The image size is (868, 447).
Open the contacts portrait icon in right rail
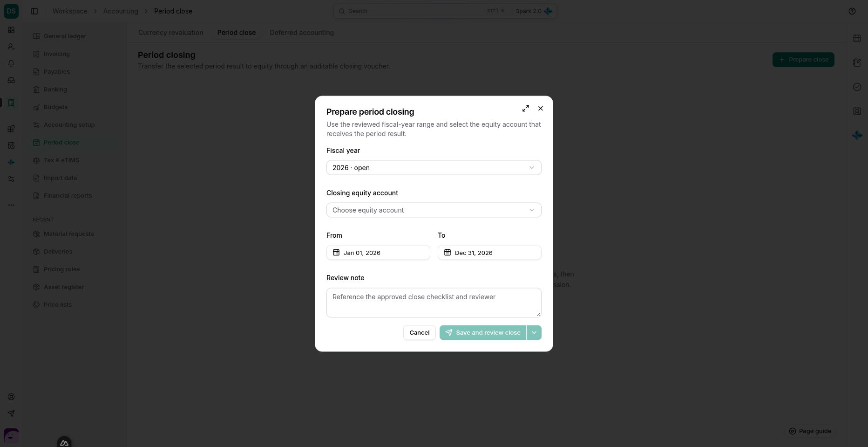pos(857,111)
